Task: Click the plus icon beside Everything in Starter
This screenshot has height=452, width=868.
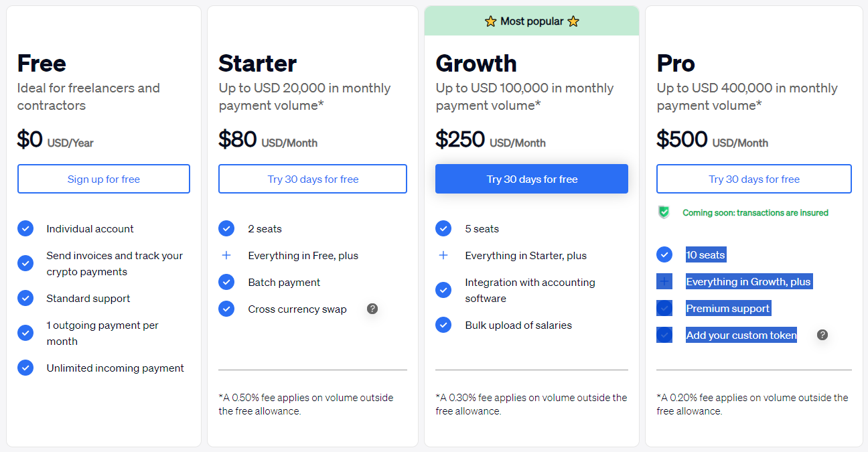Action: click(443, 255)
